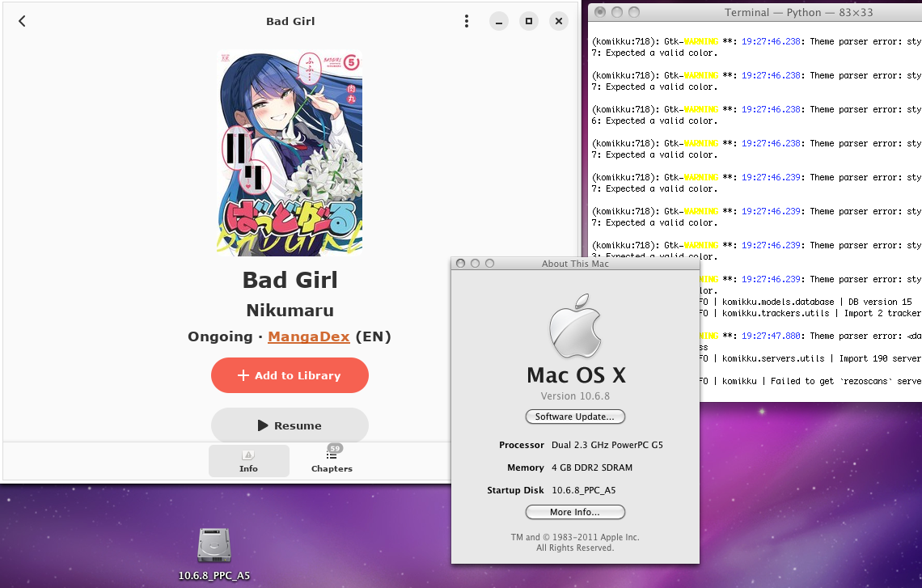Viewport: 922px width, 588px height.
Task: Click '4 GB DDR2 SDRAM' memory value
Action: 591,467
